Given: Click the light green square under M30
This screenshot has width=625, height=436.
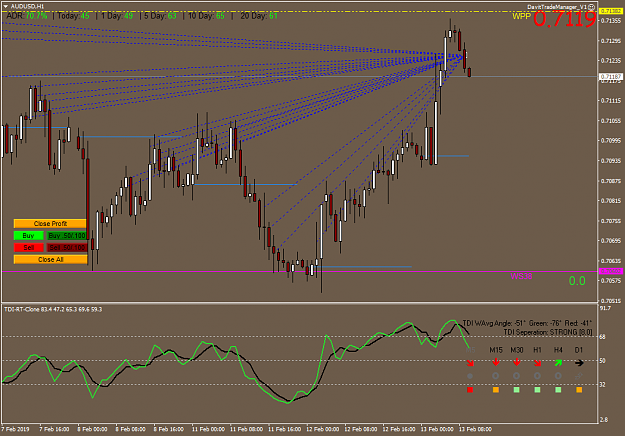Looking at the screenshot, I should point(517,390).
